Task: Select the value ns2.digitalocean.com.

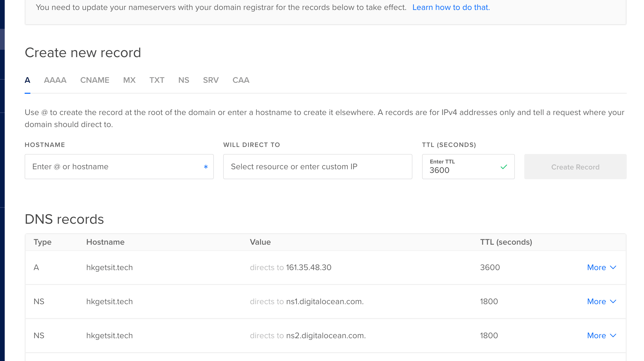Action: coord(326,336)
